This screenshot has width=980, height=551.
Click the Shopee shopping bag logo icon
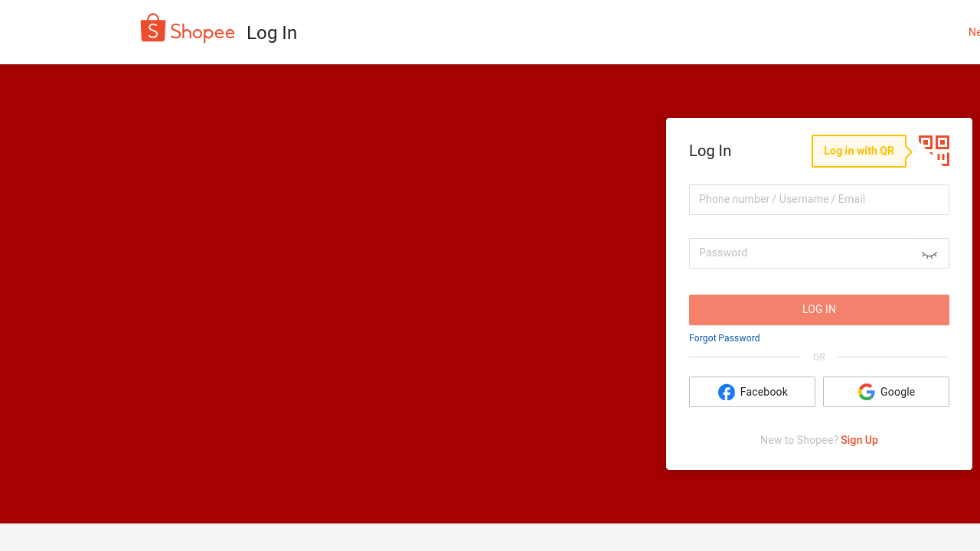coord(153,28)
